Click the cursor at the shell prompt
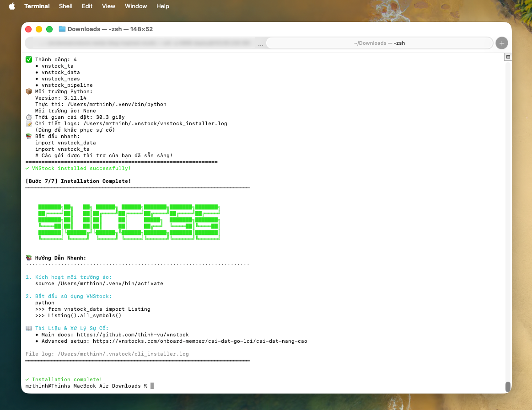Screen dimensions: 532x410 click(152, 386)
